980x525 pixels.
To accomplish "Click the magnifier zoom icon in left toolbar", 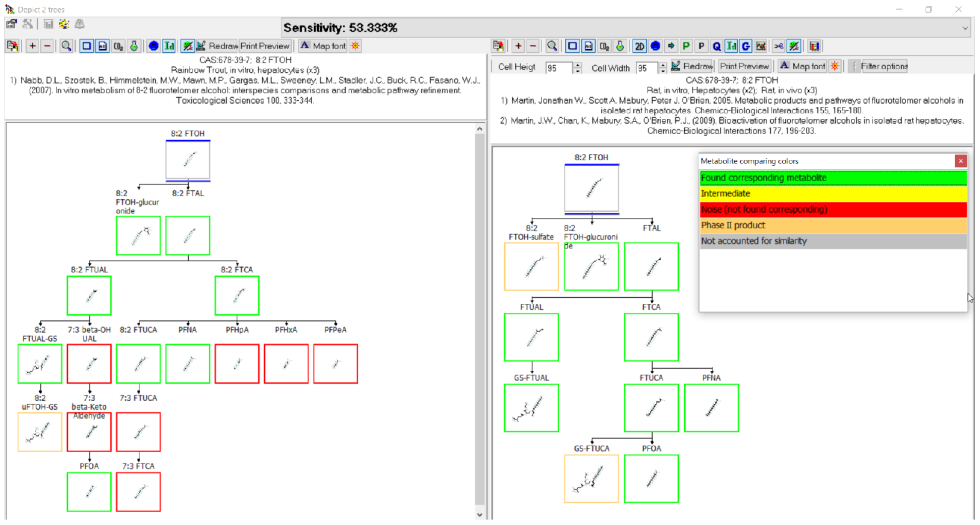I will (x=66, y=46).
